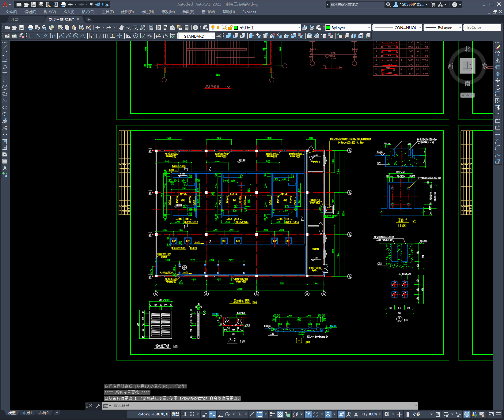
Task: Toggle Polar tracking in the status bar
Action: (x=227, y=414)
